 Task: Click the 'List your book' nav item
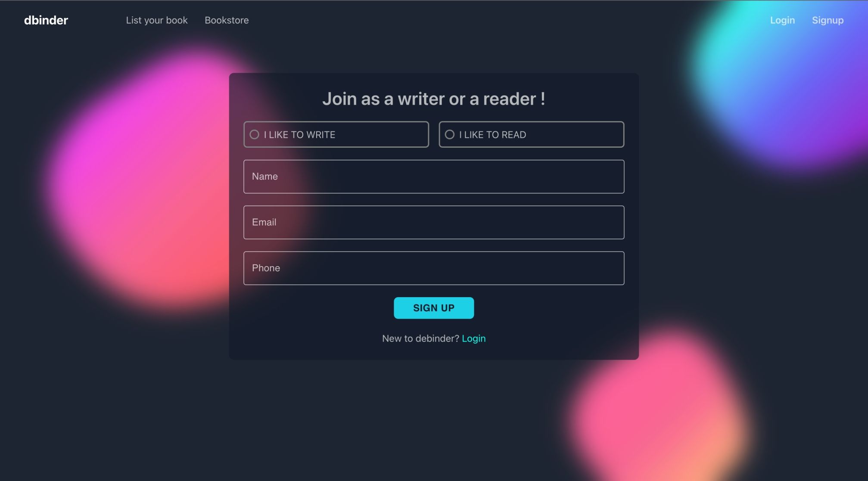(156, 20)
